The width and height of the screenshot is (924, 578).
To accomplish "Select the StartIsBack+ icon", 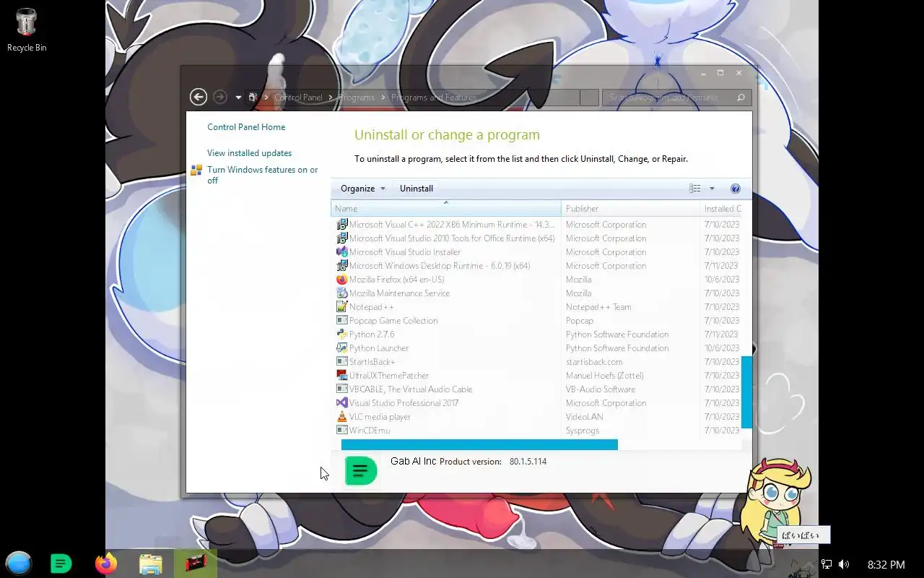I will [342, 362].
